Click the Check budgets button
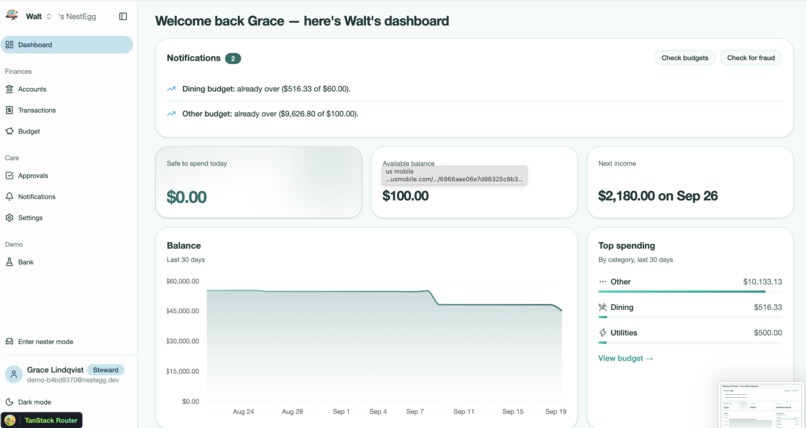The width and height of the screenshot is (806, 428). [x=685, y=58]
